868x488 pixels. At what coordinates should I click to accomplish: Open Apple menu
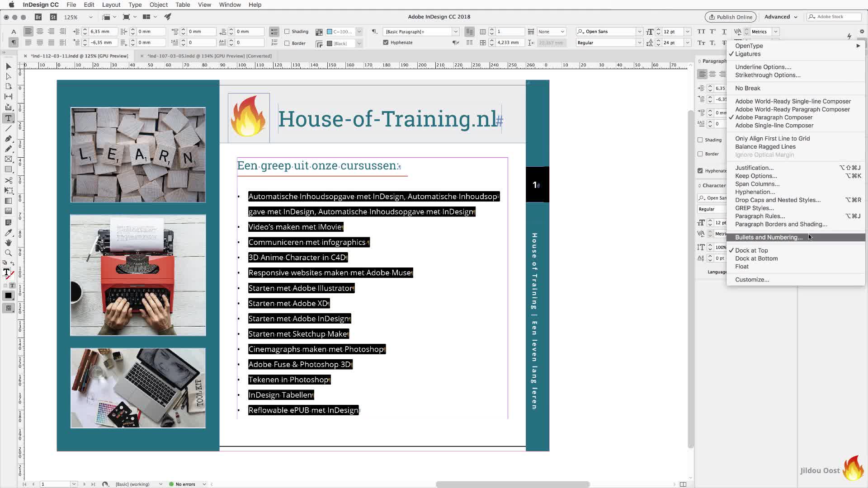click(12, 5)
